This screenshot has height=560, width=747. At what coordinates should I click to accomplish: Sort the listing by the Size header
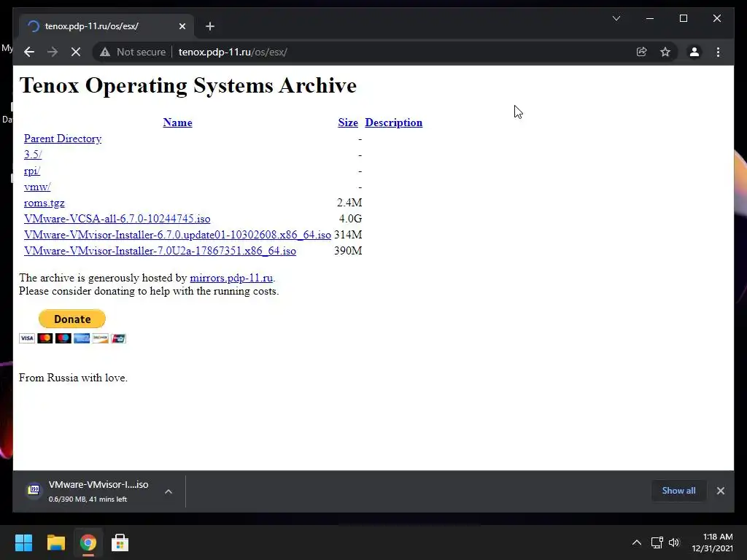click(x=348, y=122)
